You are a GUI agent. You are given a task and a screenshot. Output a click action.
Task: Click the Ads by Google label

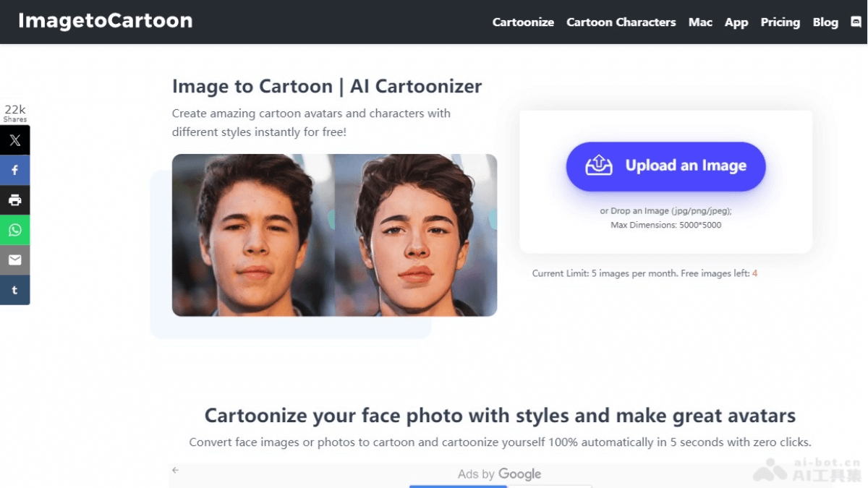(x=499, y=474)
